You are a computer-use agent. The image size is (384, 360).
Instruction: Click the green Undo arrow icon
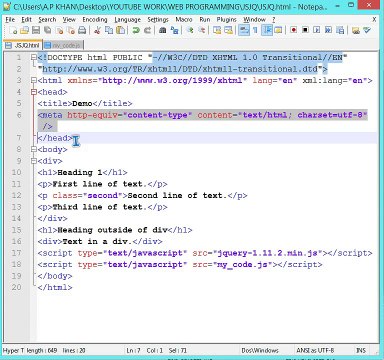click(136, 31)
